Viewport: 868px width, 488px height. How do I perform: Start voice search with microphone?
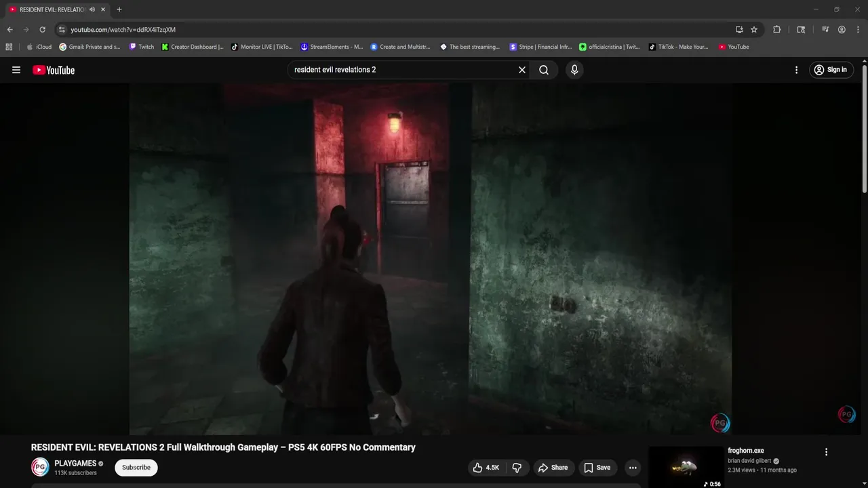(574, 70)
